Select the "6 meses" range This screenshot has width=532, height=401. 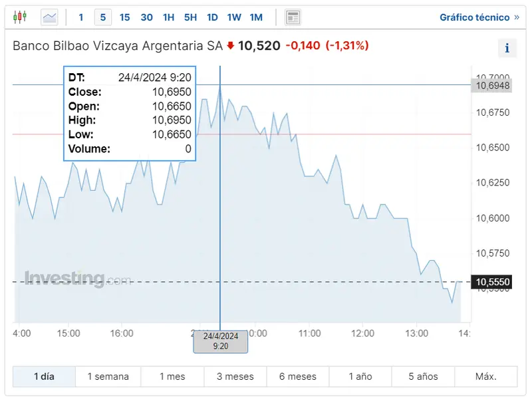pyautogui.click(x=297, y=376)
